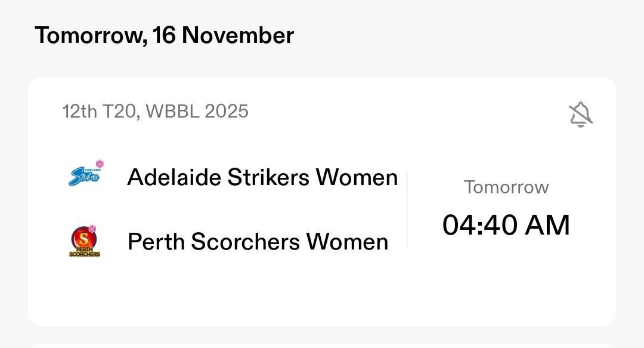The image size is (644, 348).
Task: Tap the grey Tomorrow label above match time
Action: point(506,187)
